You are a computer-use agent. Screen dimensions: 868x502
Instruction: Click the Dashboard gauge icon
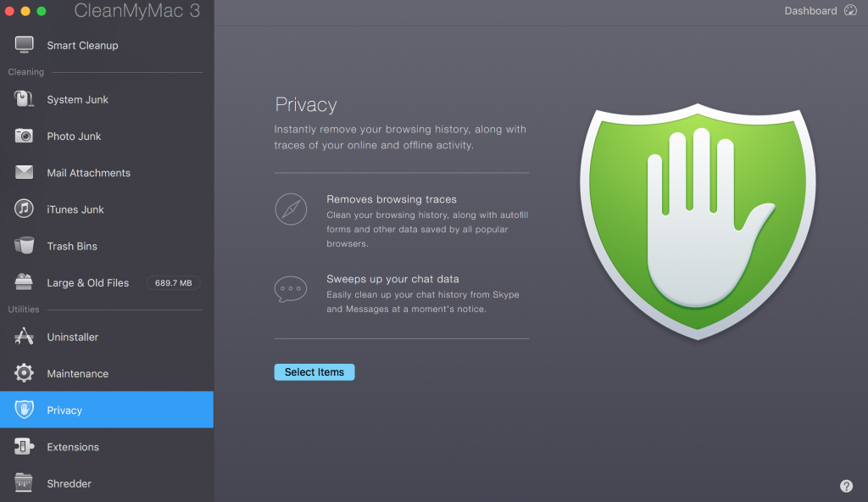(850, 10)
